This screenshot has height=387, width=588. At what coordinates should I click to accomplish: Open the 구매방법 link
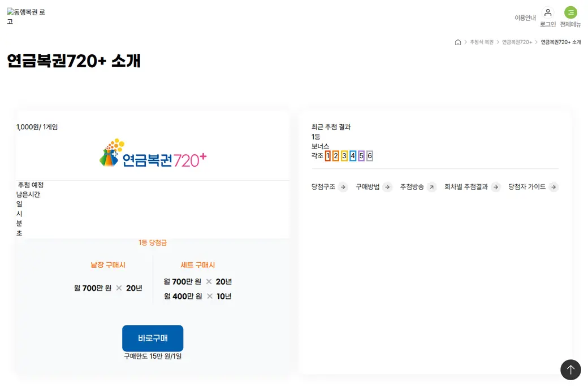tap(367, 186)
